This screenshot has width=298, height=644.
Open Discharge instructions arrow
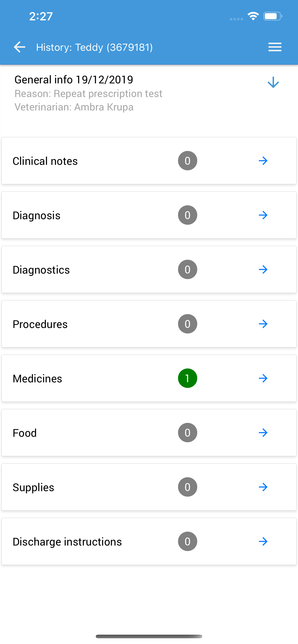(x=263, y=541)
